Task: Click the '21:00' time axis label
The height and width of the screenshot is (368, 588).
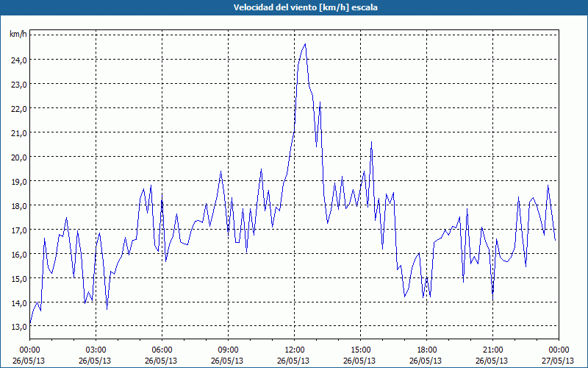Action: point(492,350)
